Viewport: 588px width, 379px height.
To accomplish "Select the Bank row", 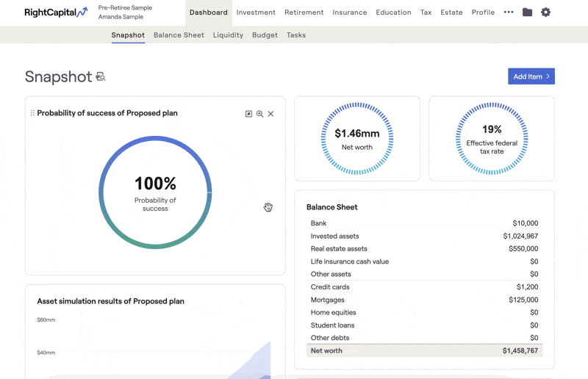I will click(x=425, y=223).
